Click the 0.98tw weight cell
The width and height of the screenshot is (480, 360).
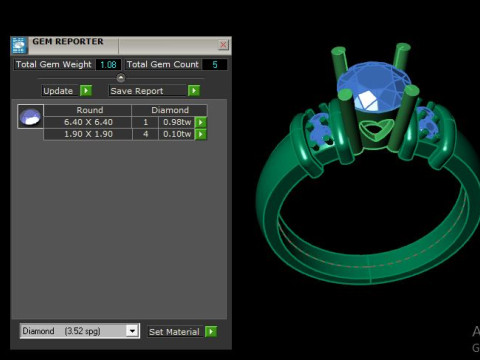tap(177, 122)
